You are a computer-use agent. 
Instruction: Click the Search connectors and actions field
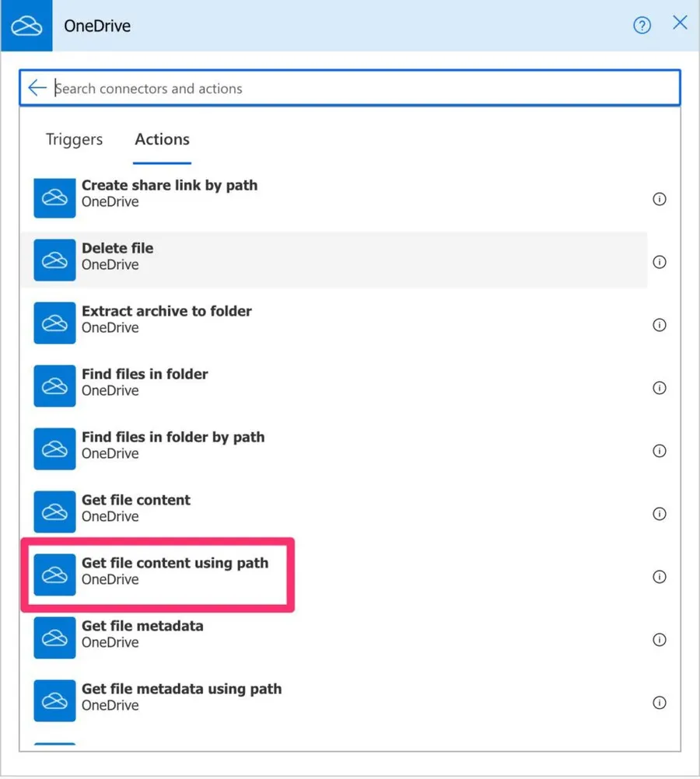click(x=358, y=89)
